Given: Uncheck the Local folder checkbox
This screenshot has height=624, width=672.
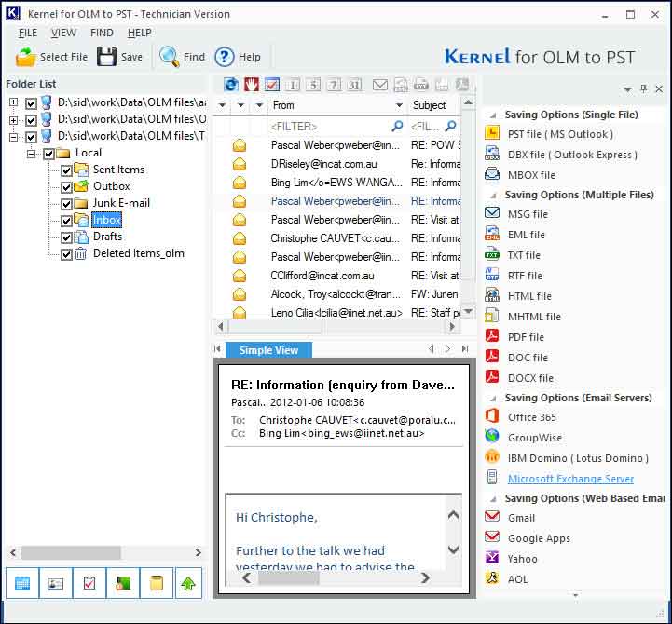Looking at the screenshot, I should tap(48, 154).
